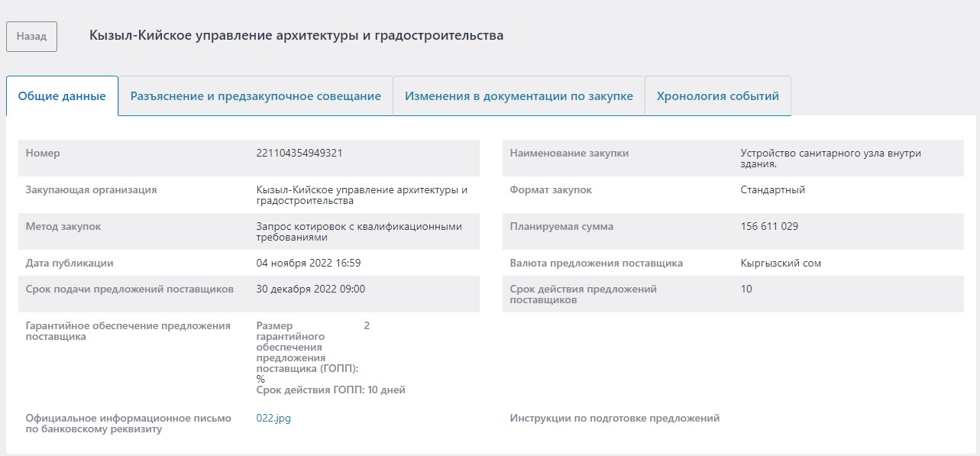Click the Инструкции по подготовке предложений label

614,418
